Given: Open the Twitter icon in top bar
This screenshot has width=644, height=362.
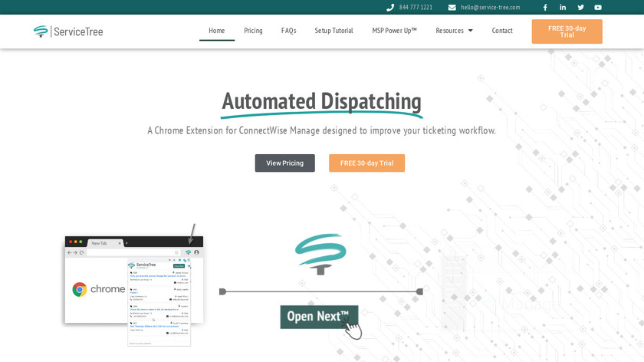Looking at the screenshot, I should coord(580,8).
